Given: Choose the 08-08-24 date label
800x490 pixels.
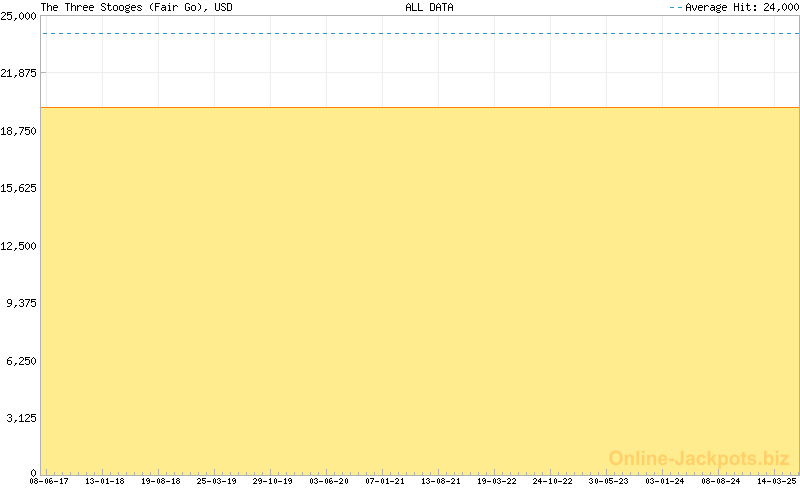Looking at the screenshot, I should [721, 481].
